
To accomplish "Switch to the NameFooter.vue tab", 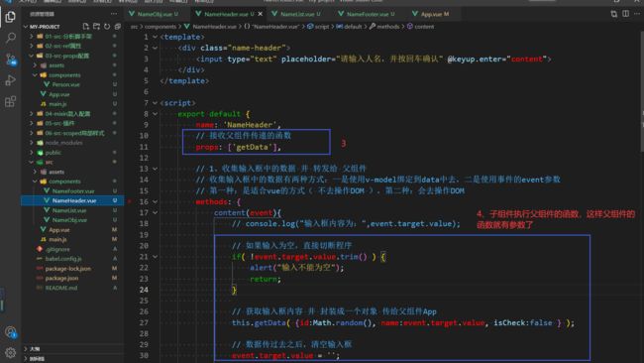I will click(370, 14).
